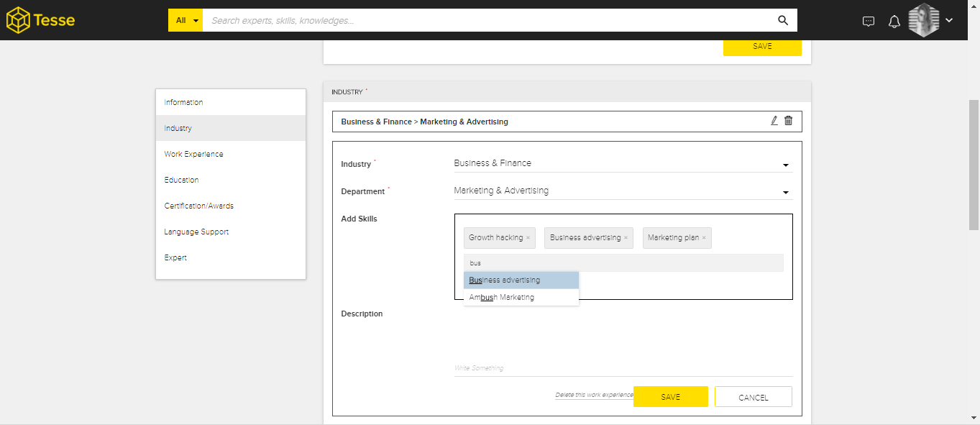
Task: Choose Business advertising suggestion
Action: (x=521, y=280)
